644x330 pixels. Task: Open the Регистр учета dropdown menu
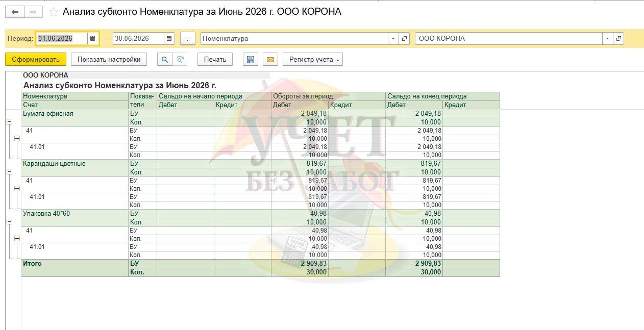pos(313,60)
